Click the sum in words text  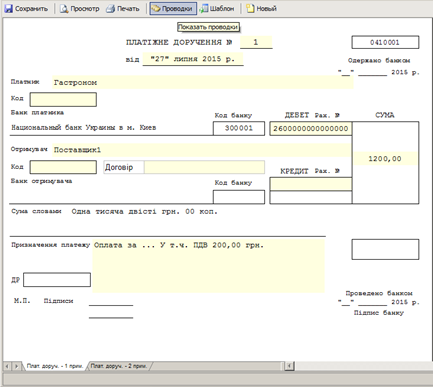(144, 212)
